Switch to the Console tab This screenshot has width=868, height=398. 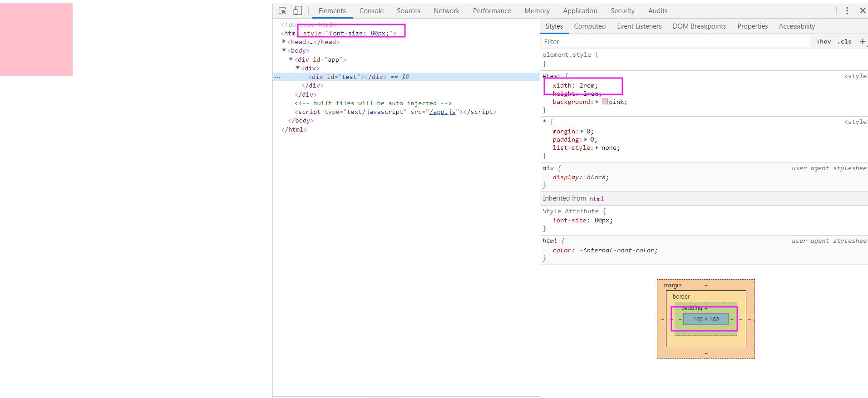[371, 11]
